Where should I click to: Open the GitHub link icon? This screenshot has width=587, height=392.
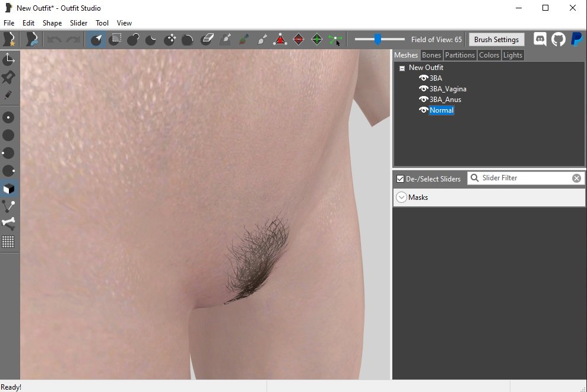point(559,40)
